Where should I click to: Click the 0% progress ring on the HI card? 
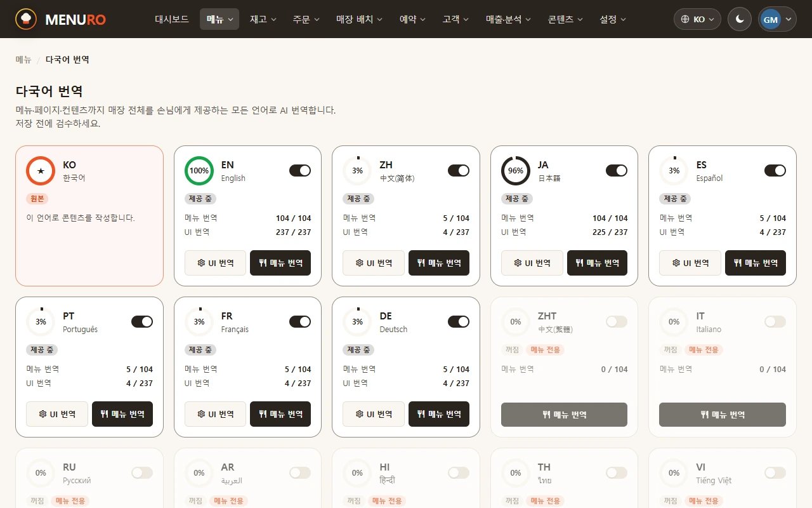(x=357, y=473)
